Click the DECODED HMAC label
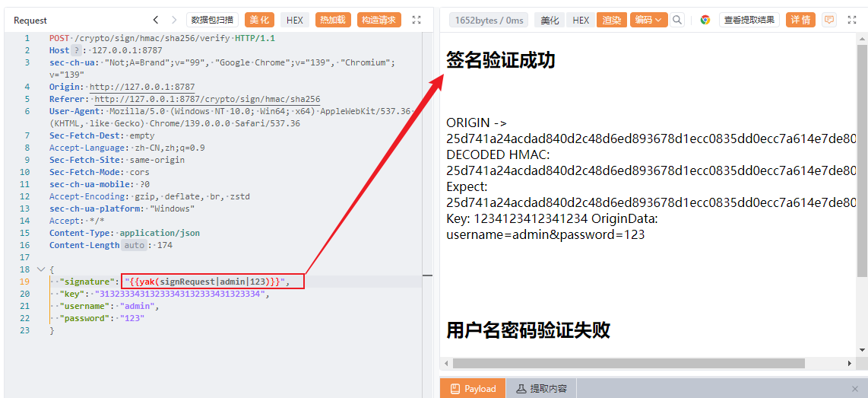Viewport: 868px width, 398px height. click(x=498, y=154)
